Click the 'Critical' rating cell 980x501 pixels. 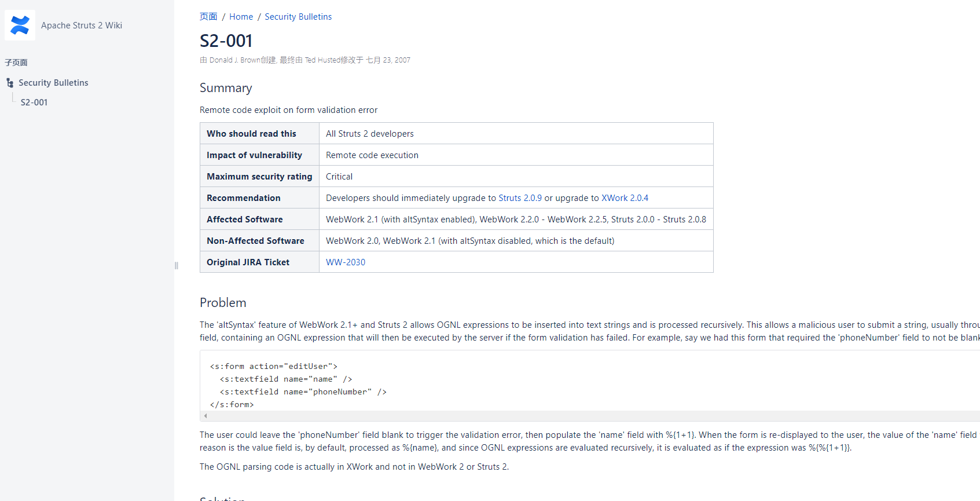pyautogui.click(x=516, y=176)
